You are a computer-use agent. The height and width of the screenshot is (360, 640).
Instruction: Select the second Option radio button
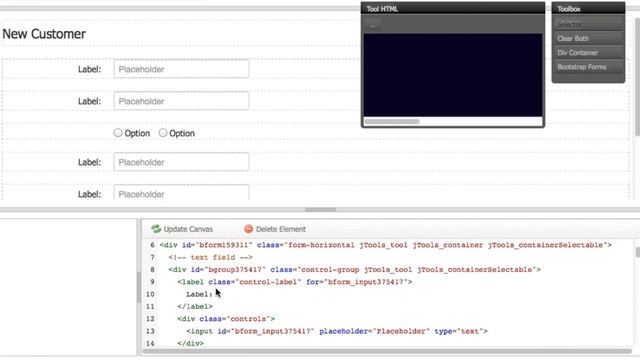(163, 133)
